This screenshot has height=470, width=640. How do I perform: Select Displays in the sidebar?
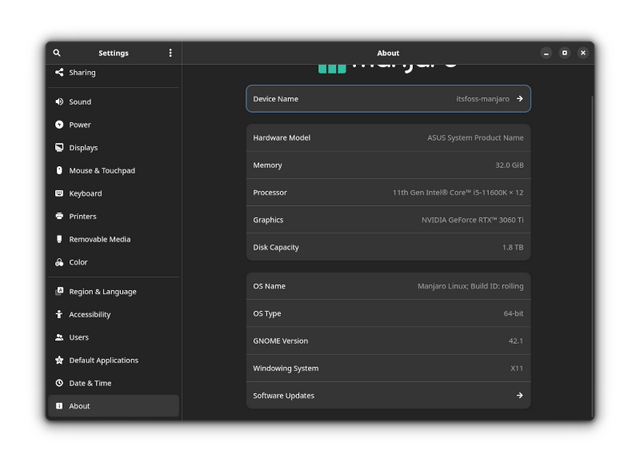(x=113, y=147)
